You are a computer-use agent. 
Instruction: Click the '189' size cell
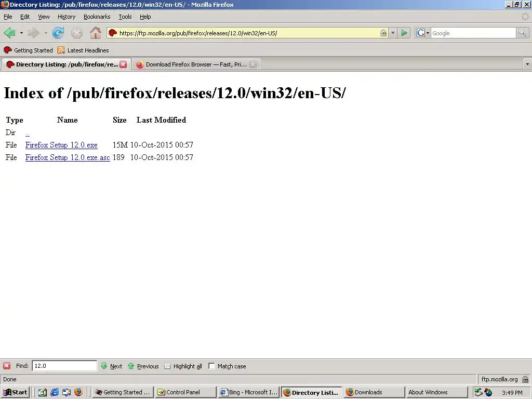point(118,157)
